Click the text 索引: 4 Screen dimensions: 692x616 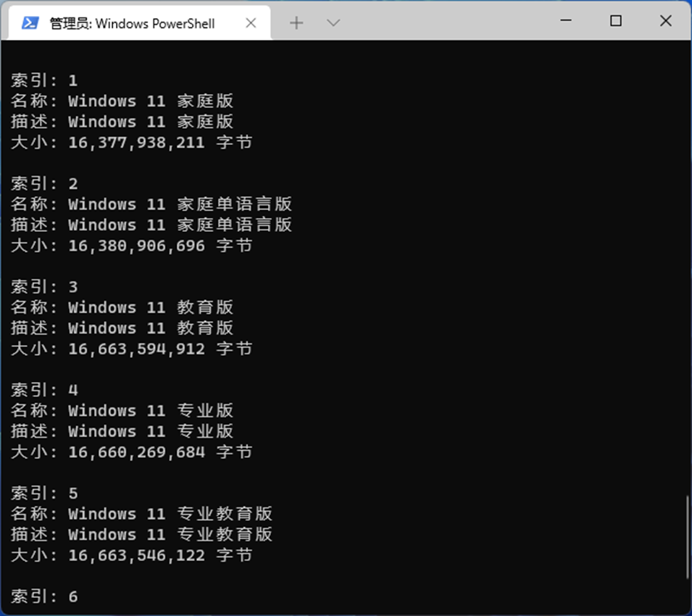(x=44, y=390)
